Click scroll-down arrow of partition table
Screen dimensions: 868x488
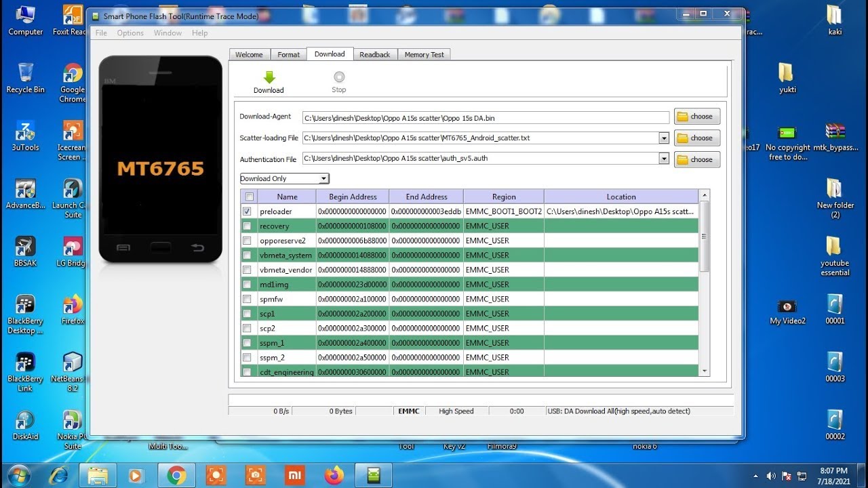point(705,371)
